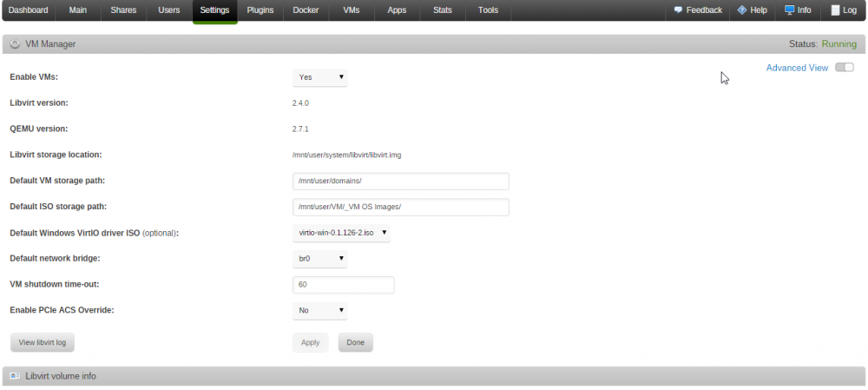Click the View libvirt log button

[x=42, y=342]
